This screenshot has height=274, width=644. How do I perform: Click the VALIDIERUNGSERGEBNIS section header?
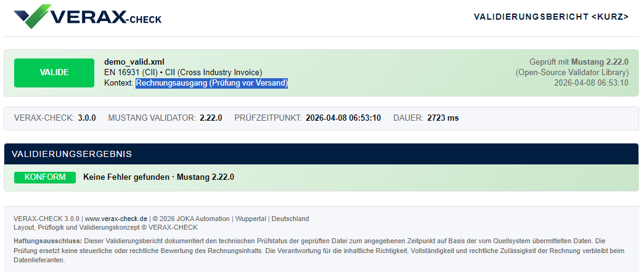pyautogui.click(x=321, y=154)
